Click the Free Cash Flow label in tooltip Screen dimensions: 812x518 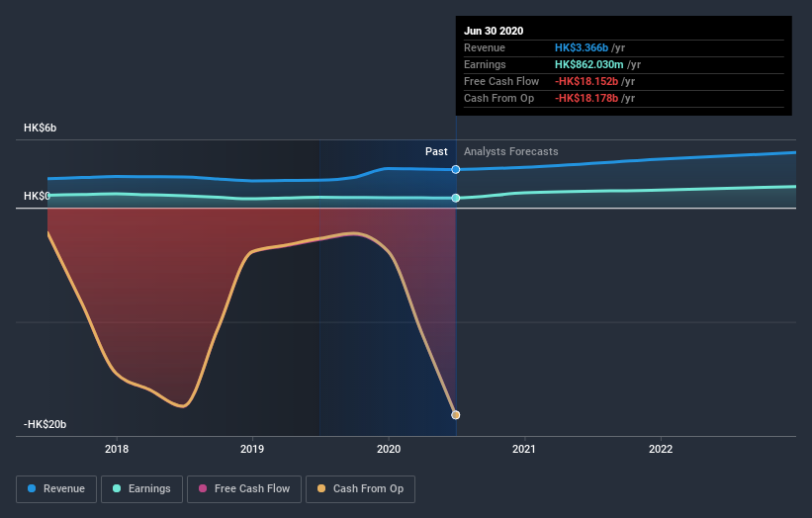pos(501,81)
